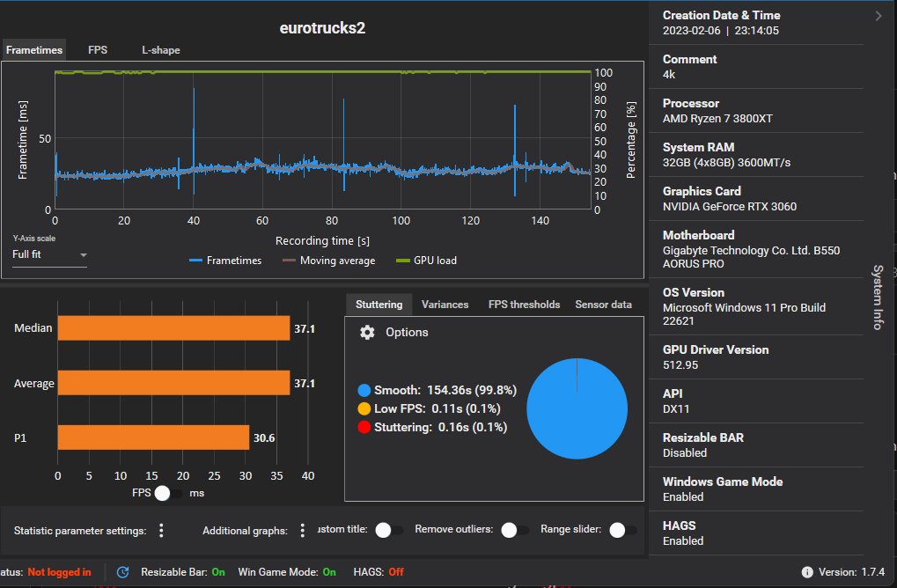Click the P1 orange bar

click(153, 437)
